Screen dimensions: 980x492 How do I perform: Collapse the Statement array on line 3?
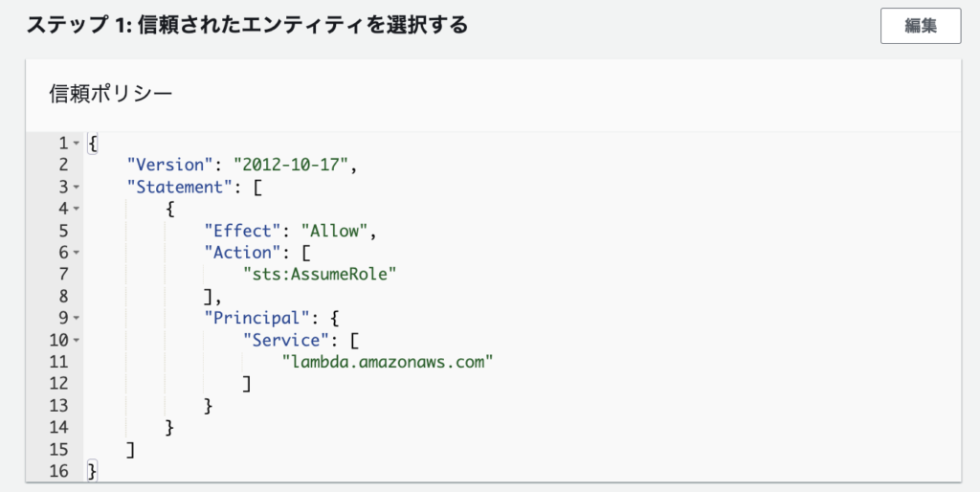coord(76,187)
